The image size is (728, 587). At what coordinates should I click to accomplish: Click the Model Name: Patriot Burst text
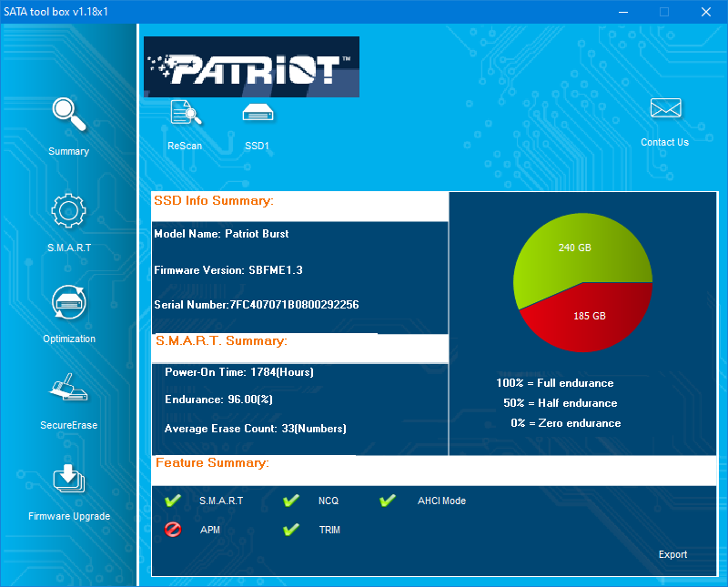221,234
